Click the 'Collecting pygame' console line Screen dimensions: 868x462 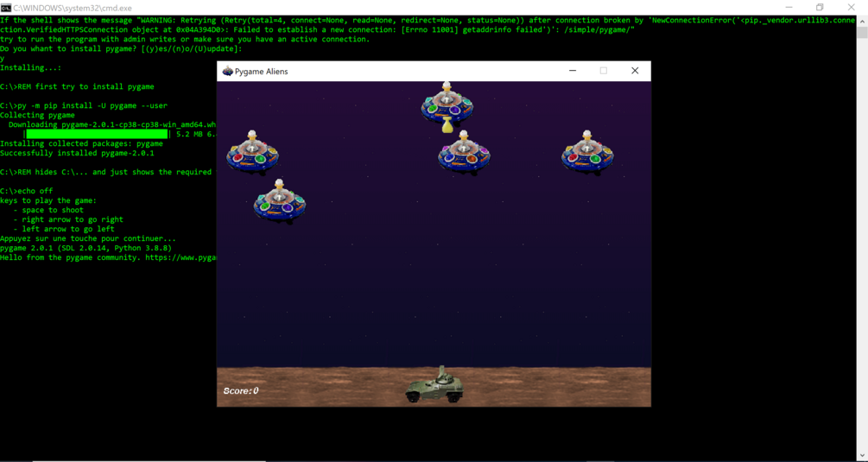point(37,115)
